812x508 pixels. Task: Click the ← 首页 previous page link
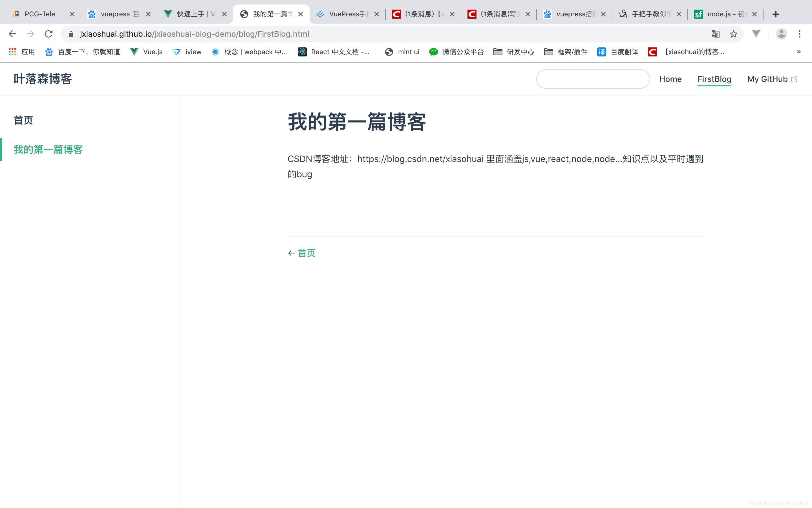(x=302, y=253)
